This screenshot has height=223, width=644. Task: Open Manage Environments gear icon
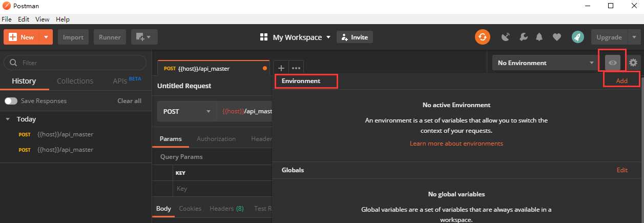click(x=633, y=63)
